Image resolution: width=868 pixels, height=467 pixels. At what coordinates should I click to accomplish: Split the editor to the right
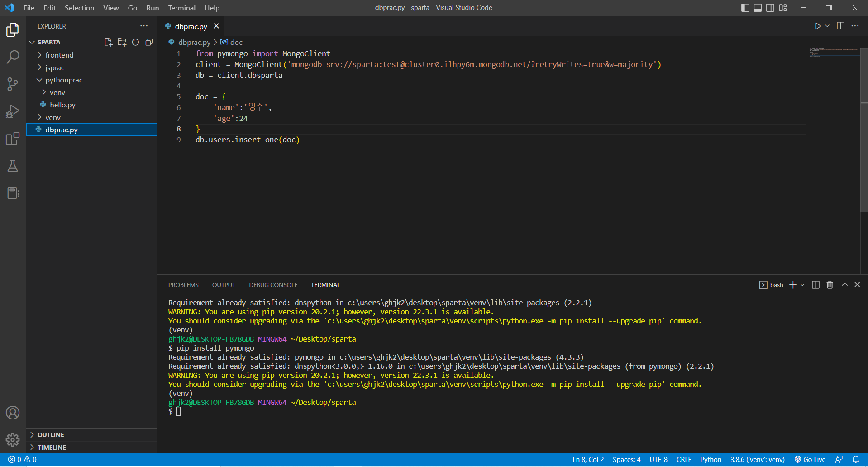[x=840, y=26]
